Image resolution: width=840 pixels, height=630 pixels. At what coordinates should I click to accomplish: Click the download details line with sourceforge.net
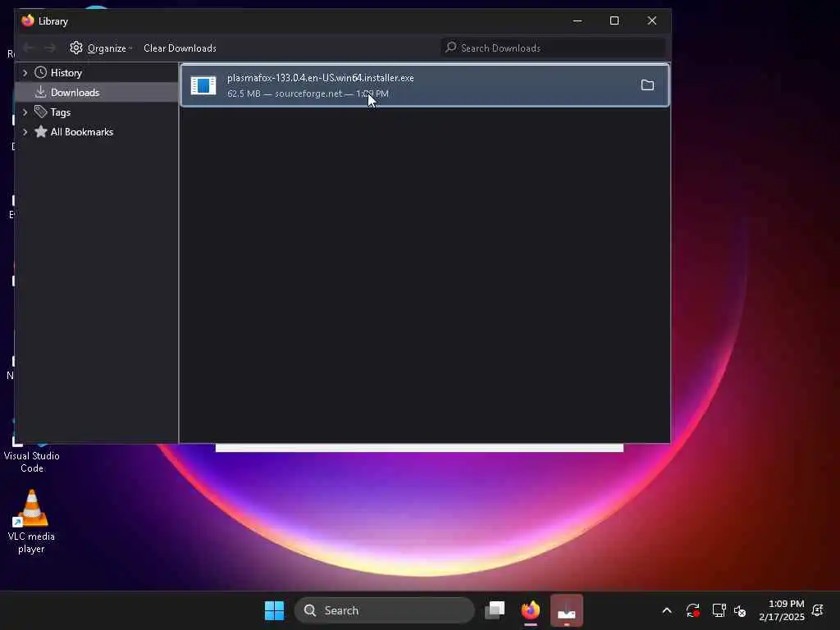(308, 94)
